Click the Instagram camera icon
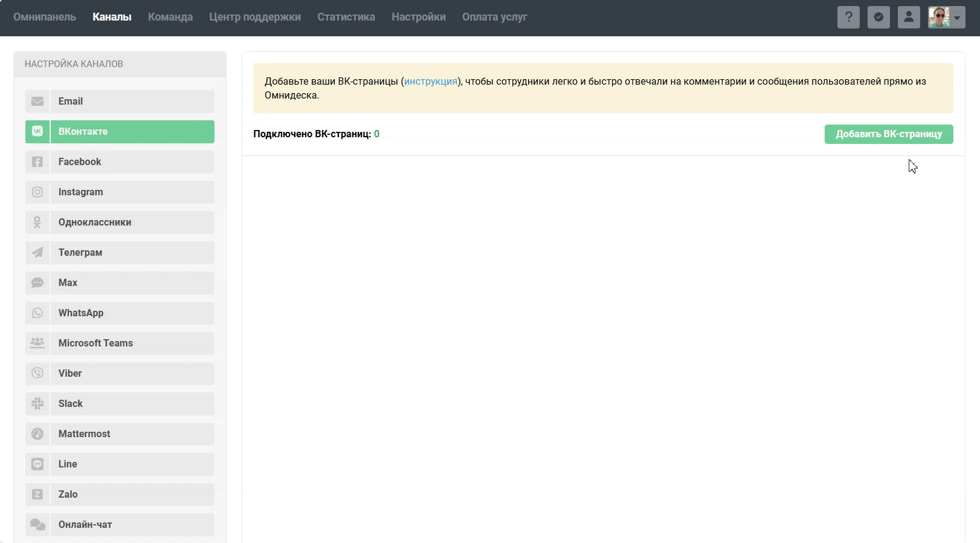This screenshot has height=543, width=980. click(x=37, y=192)
